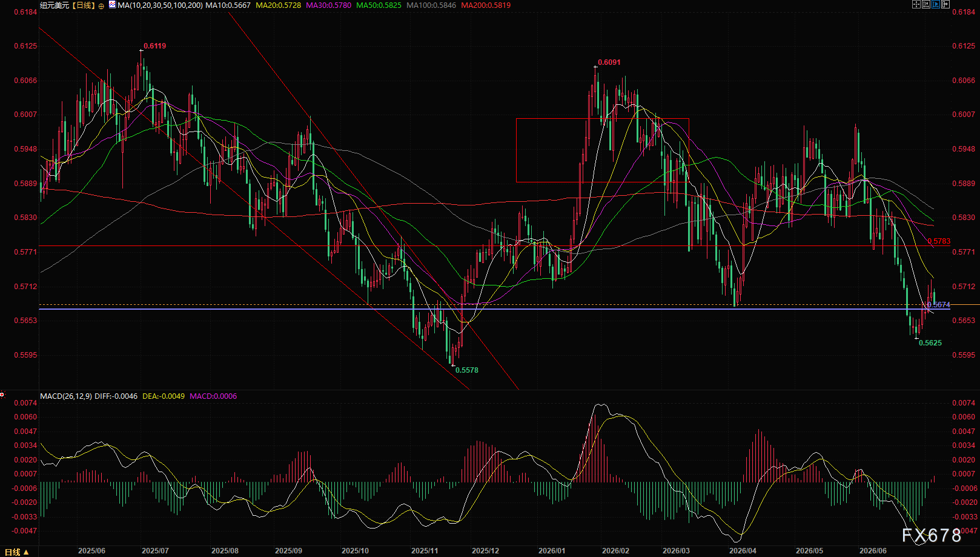
Task: Select the yellow MA20:0.5728 legend value
Action: point(278,5)
